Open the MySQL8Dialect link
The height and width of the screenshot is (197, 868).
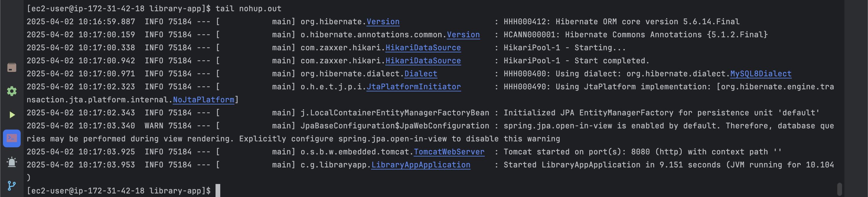point(761,74)
